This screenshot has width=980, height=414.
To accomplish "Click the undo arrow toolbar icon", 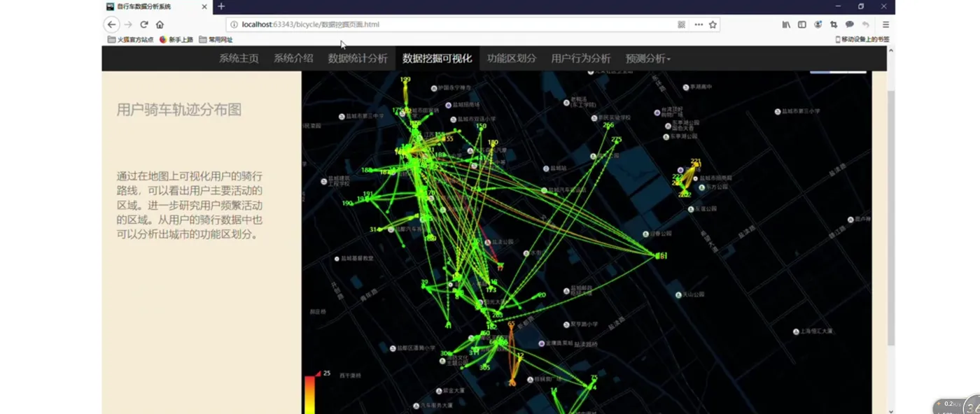I will pos(865,24).
